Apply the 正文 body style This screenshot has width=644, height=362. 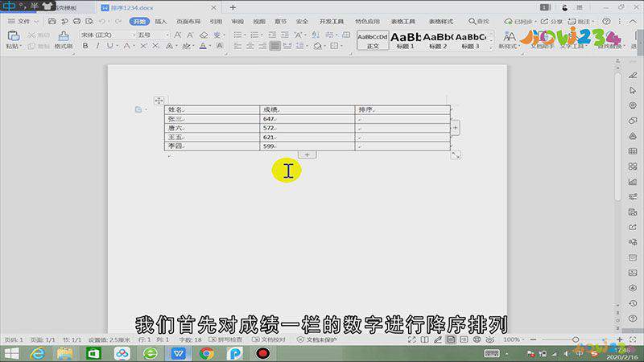(x=373, y=40)
